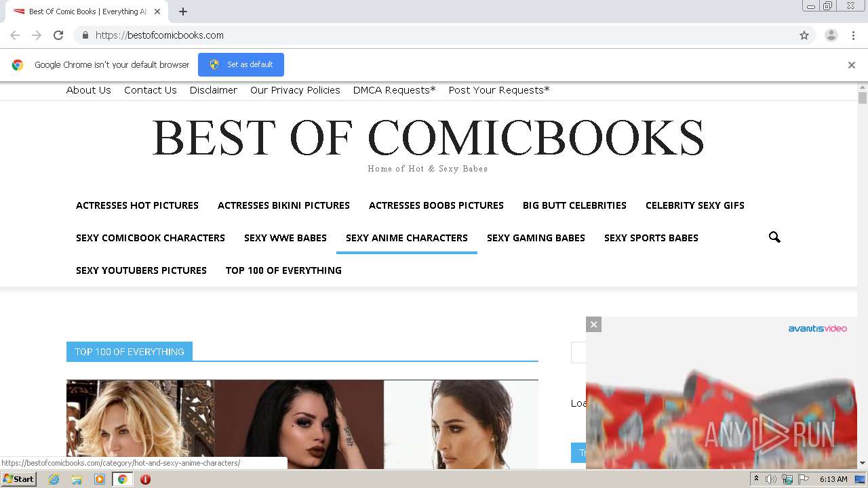
Task: Open Actresses Bikini Pictures menu item
Action: click(283, 205)
